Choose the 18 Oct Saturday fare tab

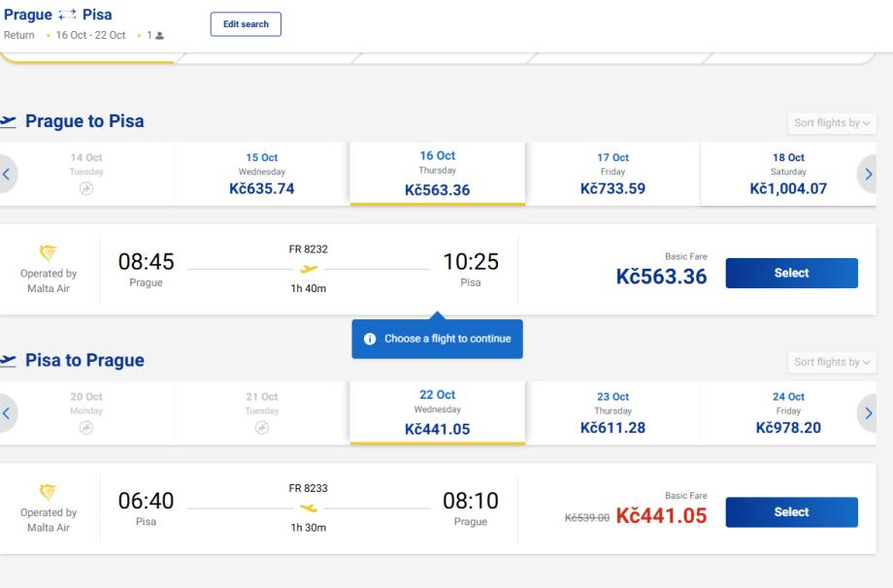(788, 174)
